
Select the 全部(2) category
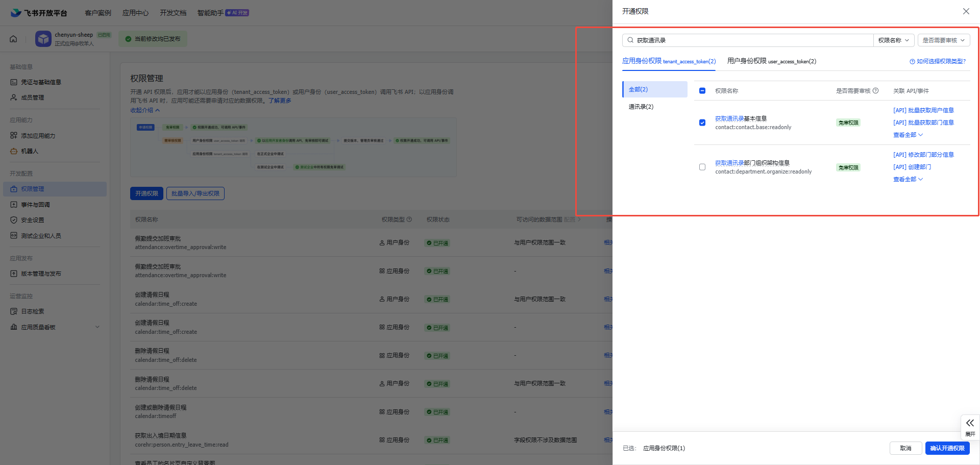tap(655, 89)
